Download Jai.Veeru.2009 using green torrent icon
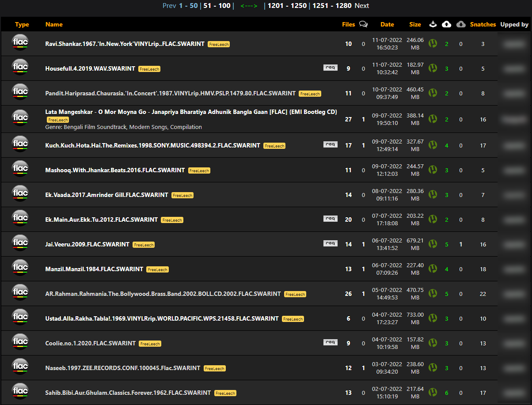This screenshot has height=405, width=532. point(433,244)
